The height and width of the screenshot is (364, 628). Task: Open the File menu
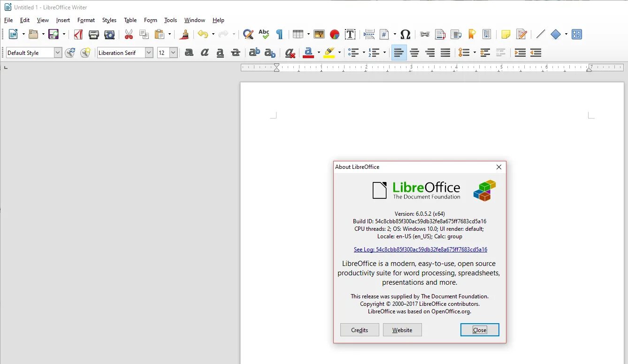coord(8,20)
